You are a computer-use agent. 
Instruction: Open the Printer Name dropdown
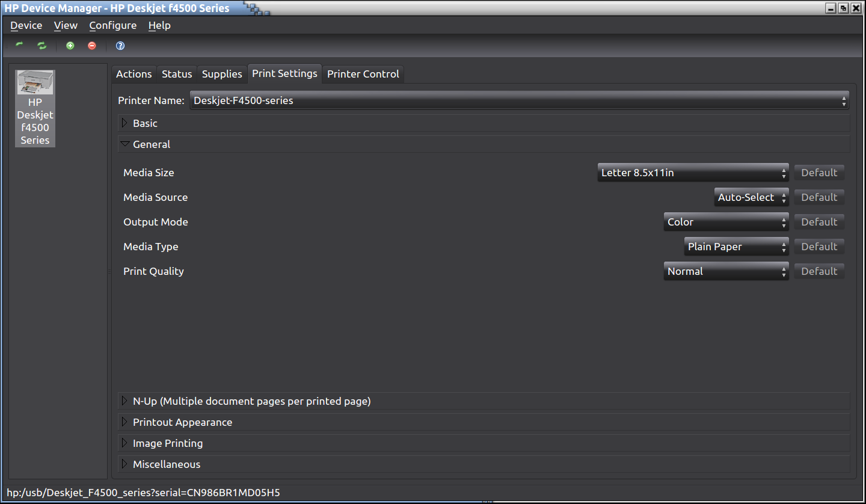point(520,100)
